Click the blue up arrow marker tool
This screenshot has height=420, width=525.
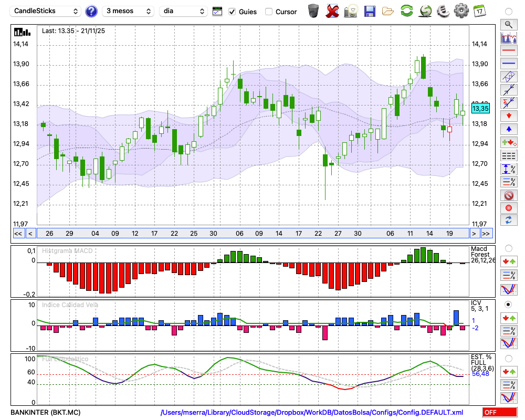pos(508,129)
